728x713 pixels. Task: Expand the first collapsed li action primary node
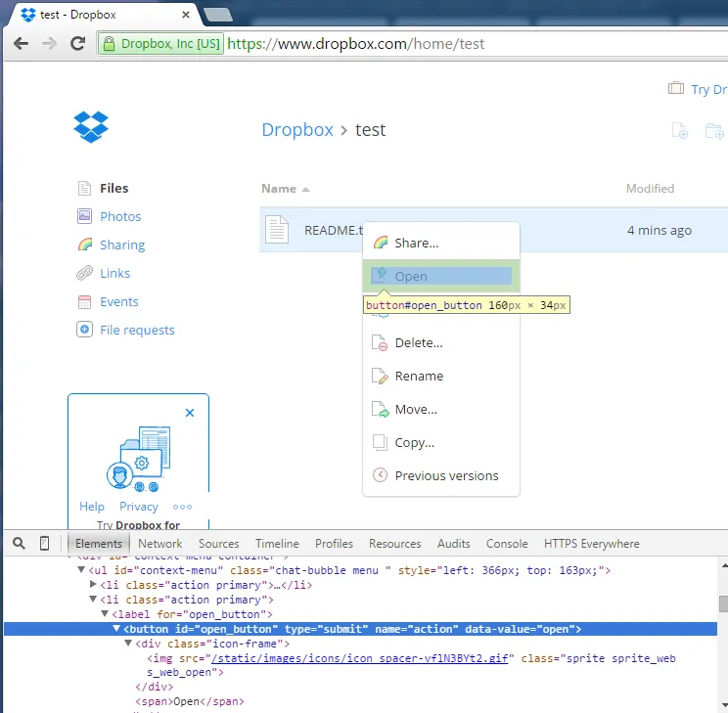point(93,585)
